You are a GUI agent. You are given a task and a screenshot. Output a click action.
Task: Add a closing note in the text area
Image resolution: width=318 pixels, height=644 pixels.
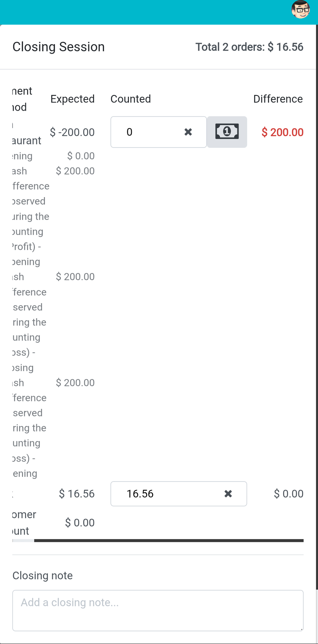158,610
